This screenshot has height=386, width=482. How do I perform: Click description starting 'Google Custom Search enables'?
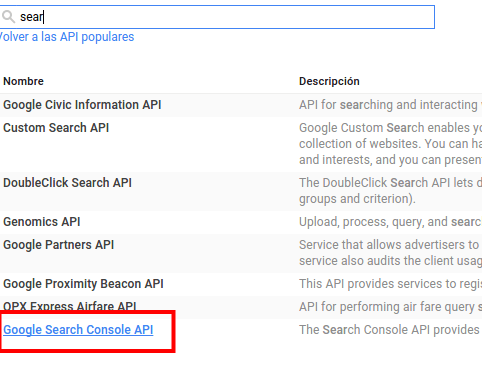point(390,144)
